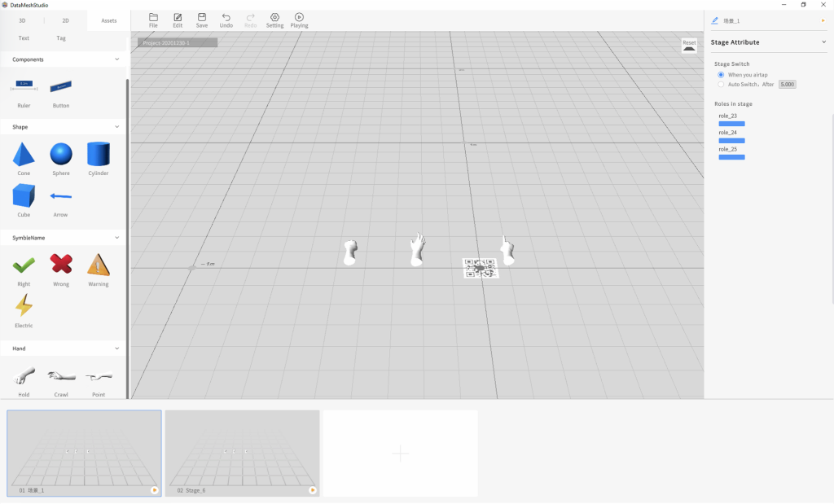Click the rename pencil icon beside 场景_1
This screenshot has width=834, height=504.
pos(715,20)
